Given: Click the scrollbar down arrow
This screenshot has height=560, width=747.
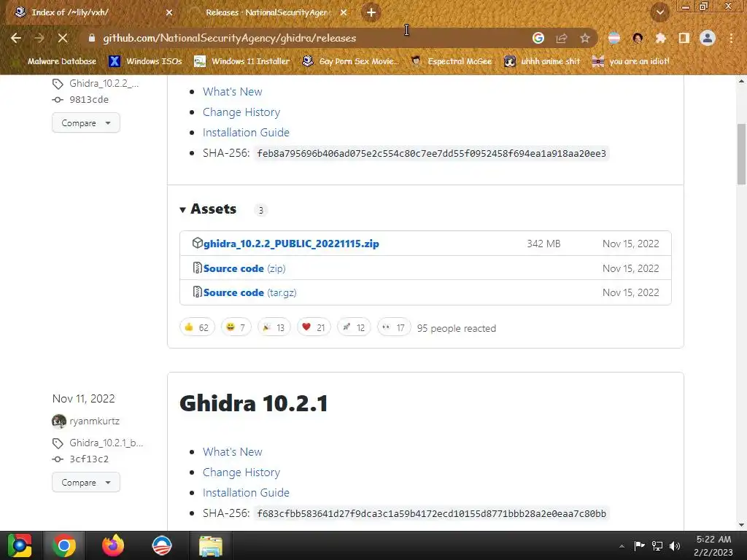Looking at the screenshot, I should (x=741, y=525).
